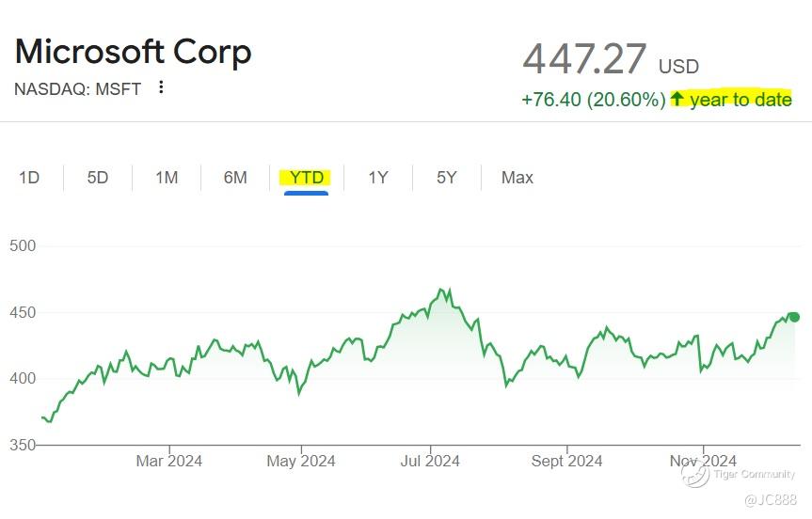
Task: Click the Tiger Community watermark logo
Action: pos(696,475)
